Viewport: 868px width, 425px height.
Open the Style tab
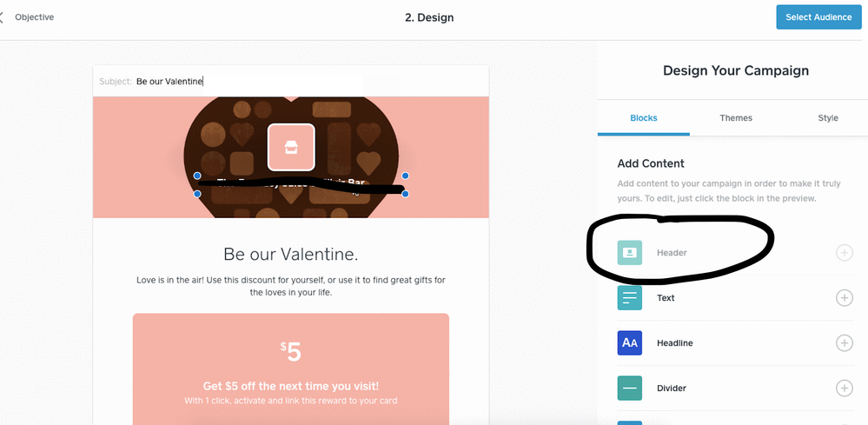[828, 118]
